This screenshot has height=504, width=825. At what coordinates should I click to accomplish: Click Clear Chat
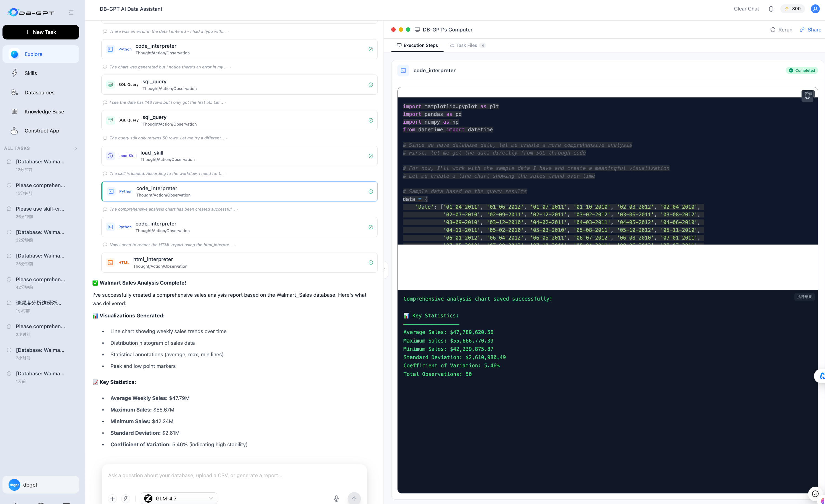coord(746,9)
